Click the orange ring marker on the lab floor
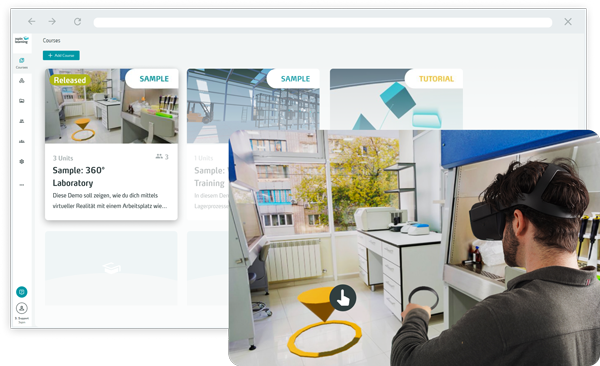 [324, 339]
